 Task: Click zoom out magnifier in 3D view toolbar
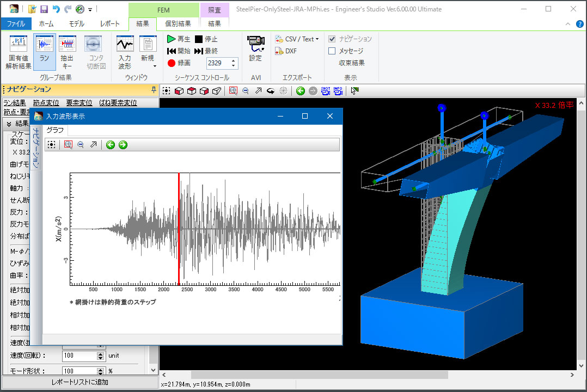pyautogui.click(x=246, y=91)
